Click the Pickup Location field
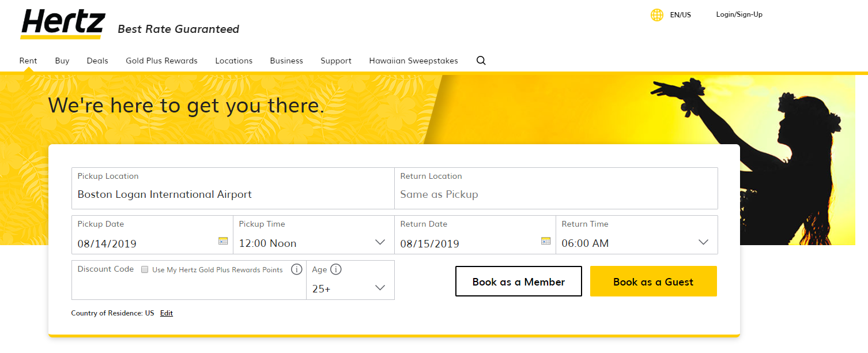 [x=233, y=189]
